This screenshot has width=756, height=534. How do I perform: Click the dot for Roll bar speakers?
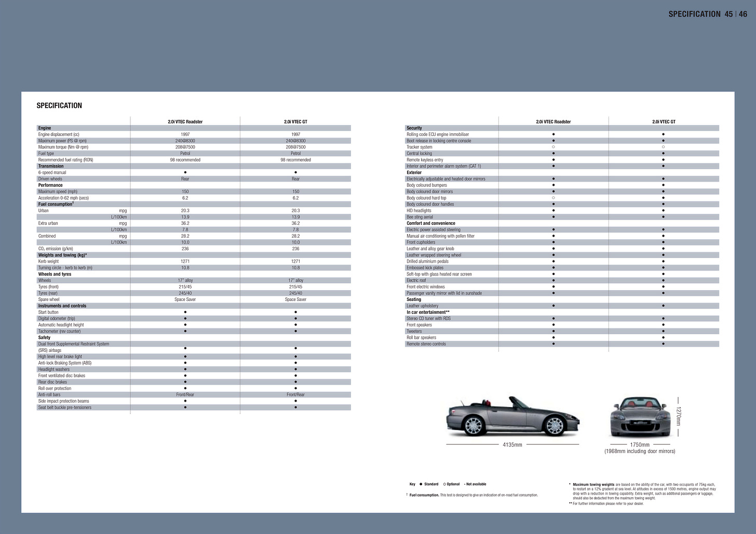553,337
